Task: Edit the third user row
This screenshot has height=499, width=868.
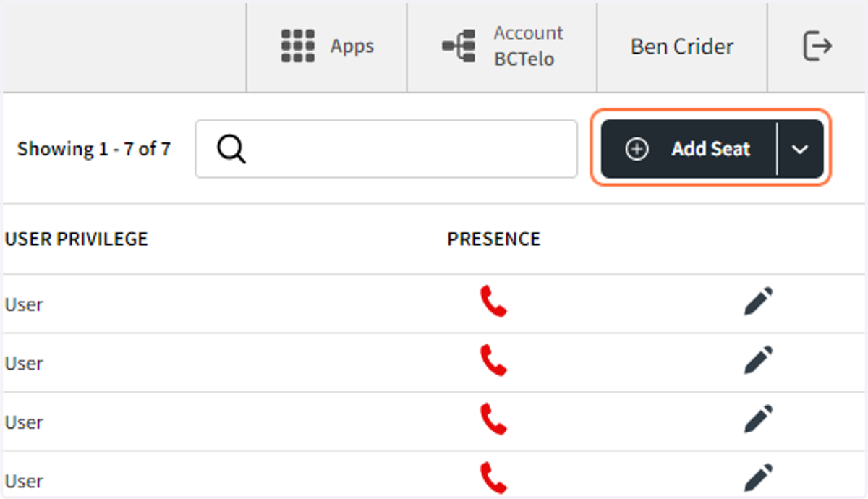Action: 758,419
